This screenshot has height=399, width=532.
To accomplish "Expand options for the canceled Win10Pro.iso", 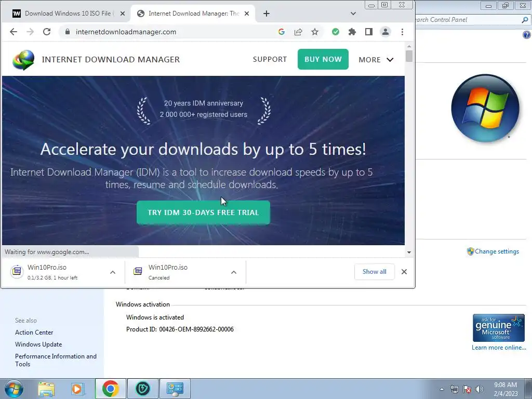I will [x=234, y=272].
